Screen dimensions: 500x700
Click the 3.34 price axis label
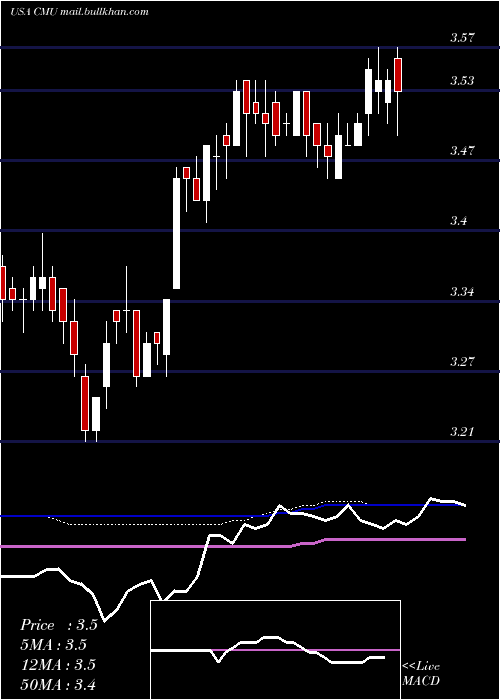[x=462, y=292]
